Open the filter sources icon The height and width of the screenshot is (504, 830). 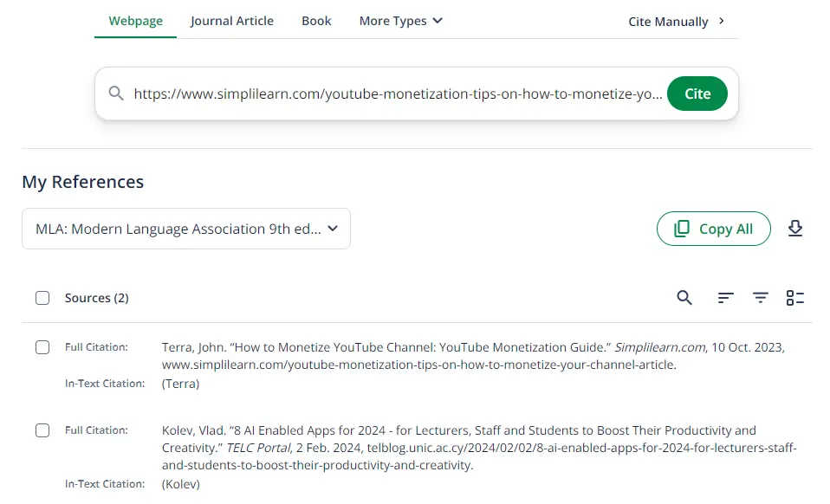(761, 298)
